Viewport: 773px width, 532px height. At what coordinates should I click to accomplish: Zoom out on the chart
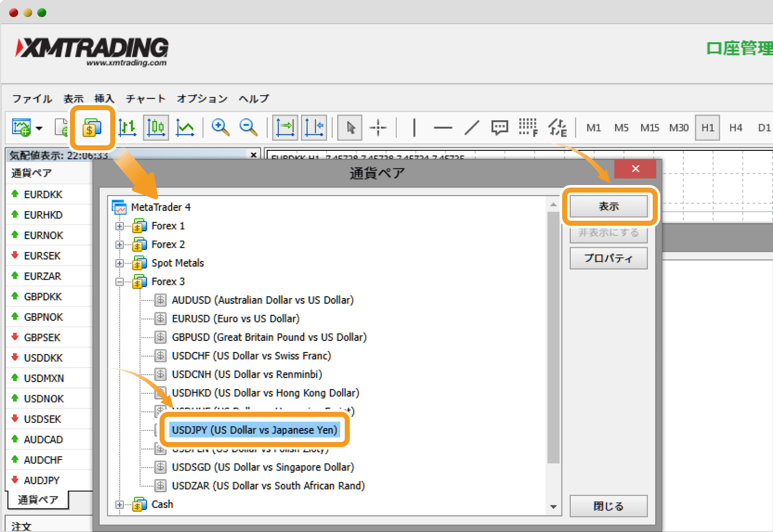click(249, 128)
